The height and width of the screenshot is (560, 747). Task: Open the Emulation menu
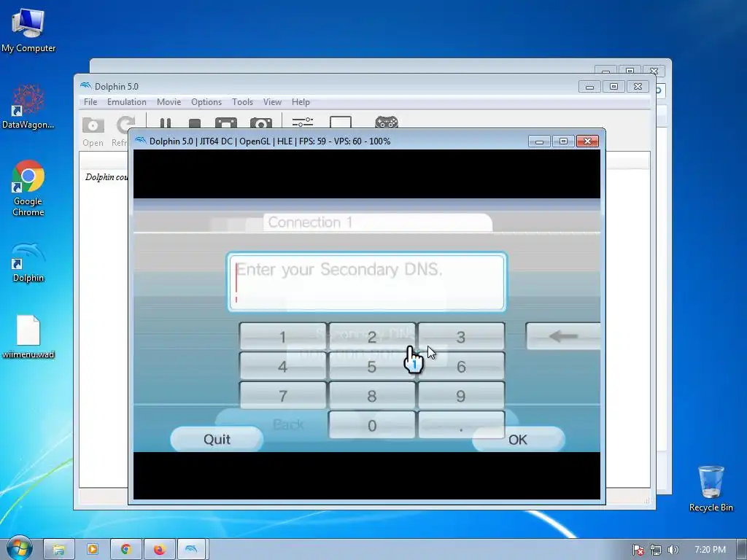coord(127,102)
